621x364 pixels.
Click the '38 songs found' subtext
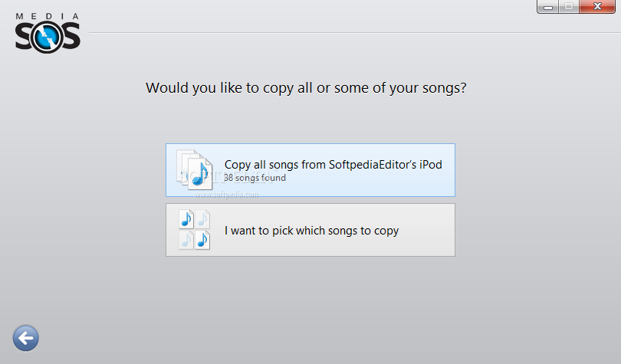click(x=255, y=178)
